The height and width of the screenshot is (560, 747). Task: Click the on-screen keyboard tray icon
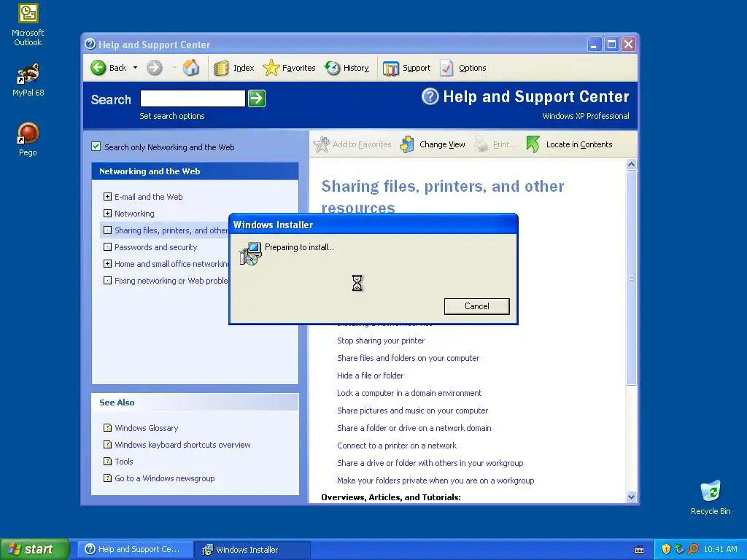coord(639,550)
